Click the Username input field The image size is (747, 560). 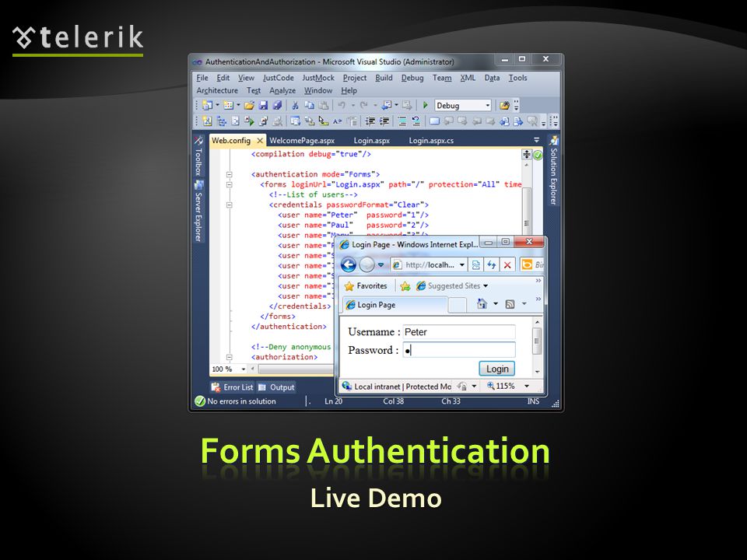pos(459,332)
